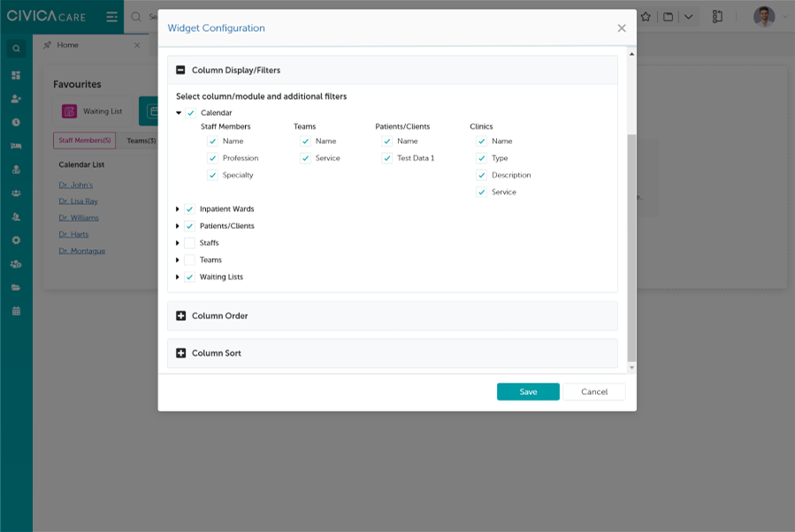The image size is (795, 532).
Task: Switch to Staff Members(5) tab
Action: (x=85, y=141)
